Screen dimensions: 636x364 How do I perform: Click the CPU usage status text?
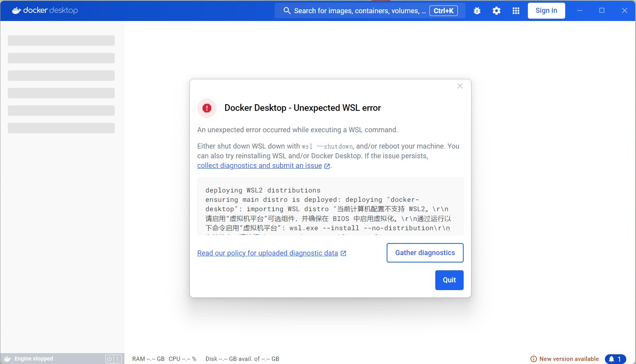182,359
